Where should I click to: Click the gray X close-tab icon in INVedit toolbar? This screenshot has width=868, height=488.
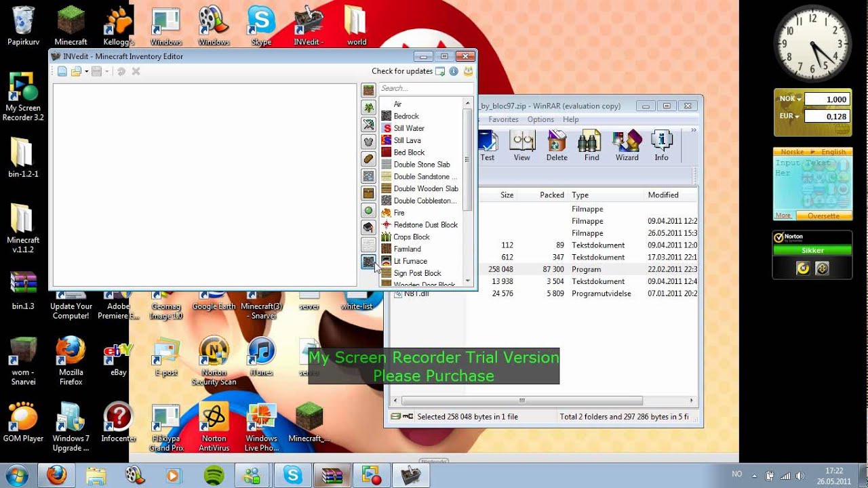(x=136, y=71)
